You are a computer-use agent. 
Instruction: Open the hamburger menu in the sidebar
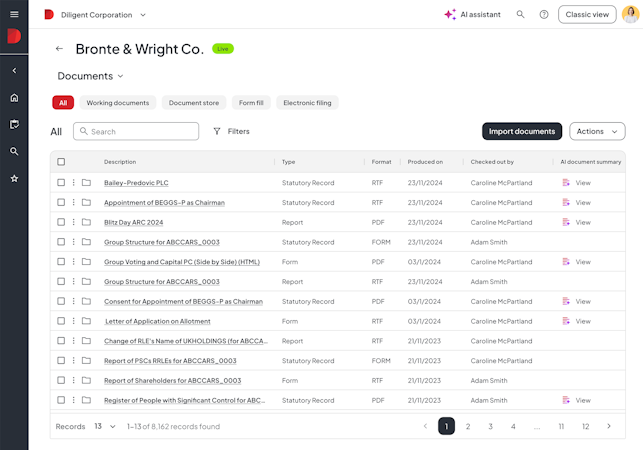coord(14,14)
